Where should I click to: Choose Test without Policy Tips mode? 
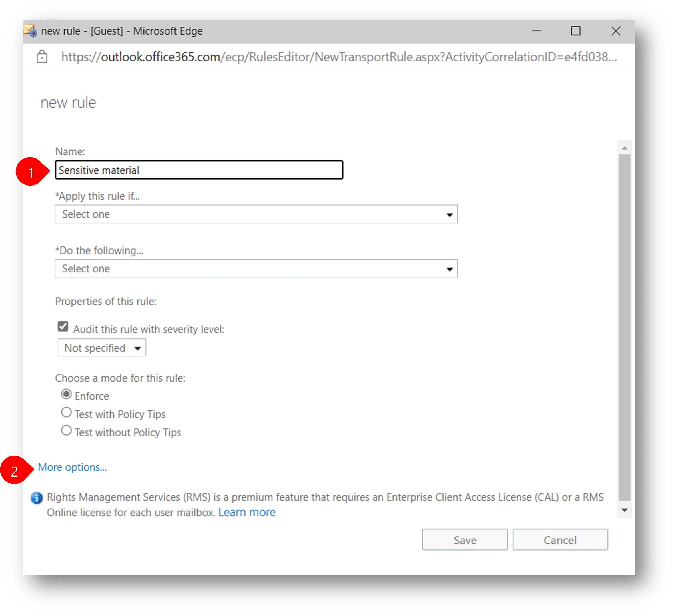point(66,430)
